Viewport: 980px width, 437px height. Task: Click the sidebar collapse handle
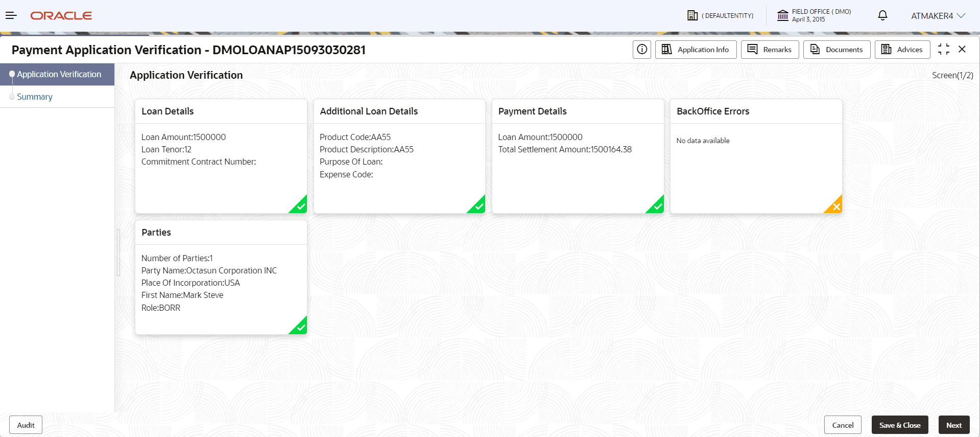point(118,252)
